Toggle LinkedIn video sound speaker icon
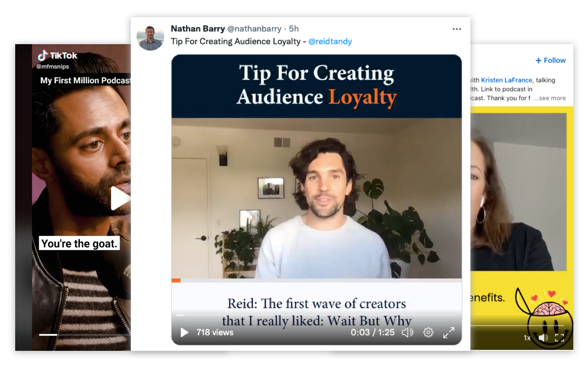This screenshot has height=368, width=588. 543,338
